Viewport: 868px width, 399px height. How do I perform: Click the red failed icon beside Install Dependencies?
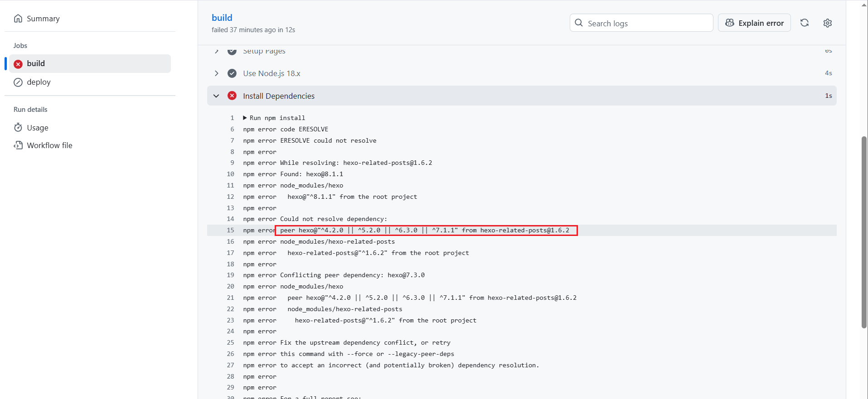coord(232,96)
